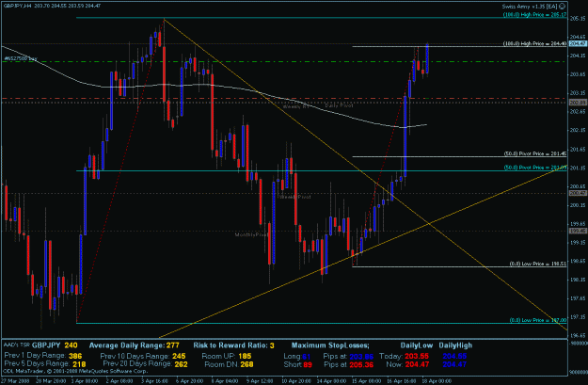Click the white High Price = 204.40 label
Viewport: 588px width, 385px height.
pyautogui.click(x=534, y=44)
